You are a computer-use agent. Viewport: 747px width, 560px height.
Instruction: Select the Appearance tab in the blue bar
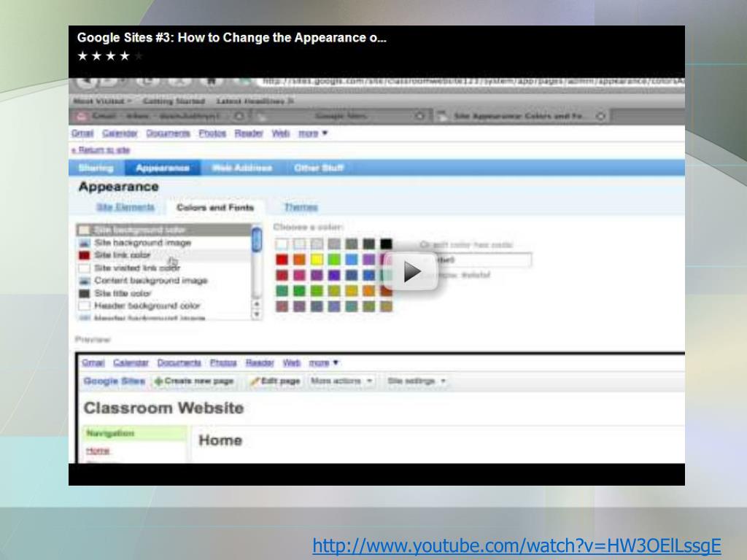[163, 168]
